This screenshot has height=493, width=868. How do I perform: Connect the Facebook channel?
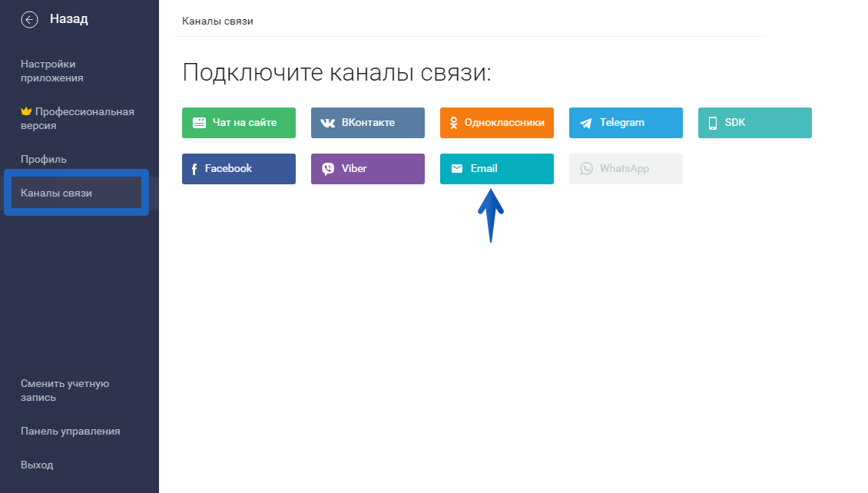click(x=239, y=169)
